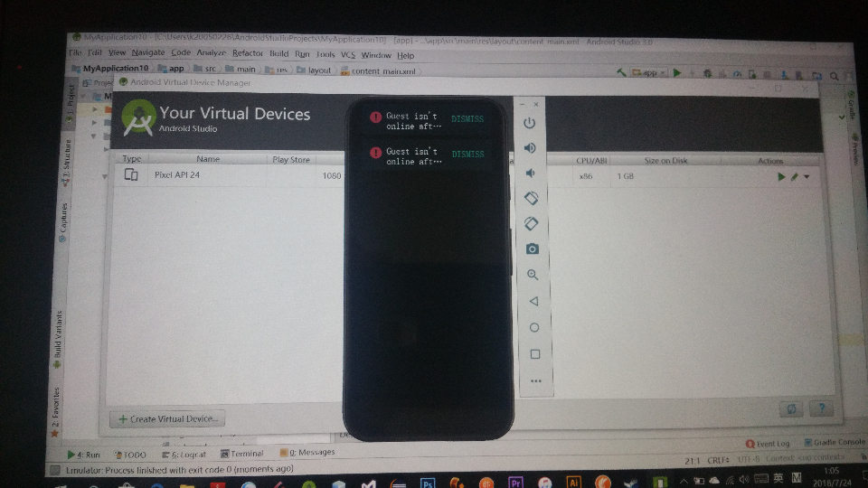This screenshot has height=488, width=868.
Task: Take an emulator screenshot with camera icon
Action: point(532,249)
